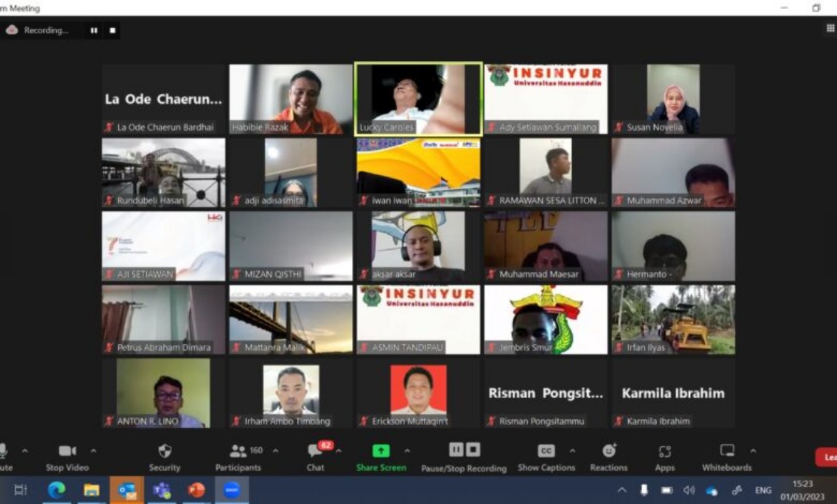
Task: Switch view using the top-right grid icon
Action: tap(830, 28)
